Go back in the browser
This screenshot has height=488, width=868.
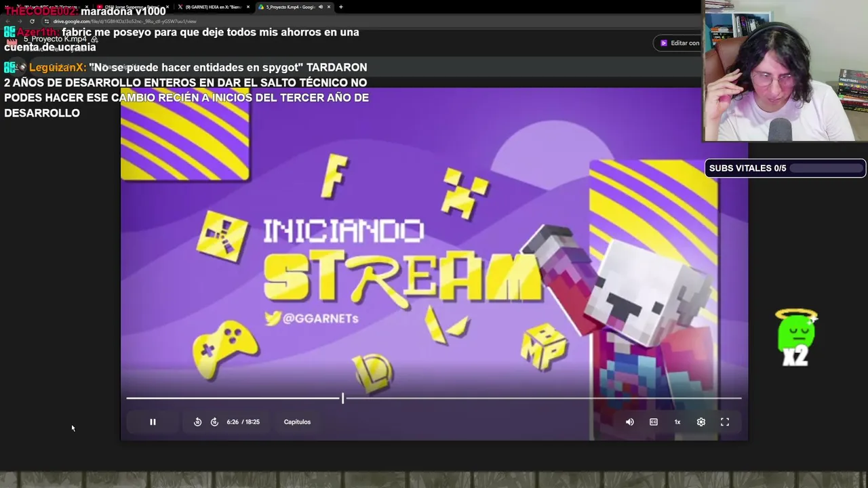point(7,21)
